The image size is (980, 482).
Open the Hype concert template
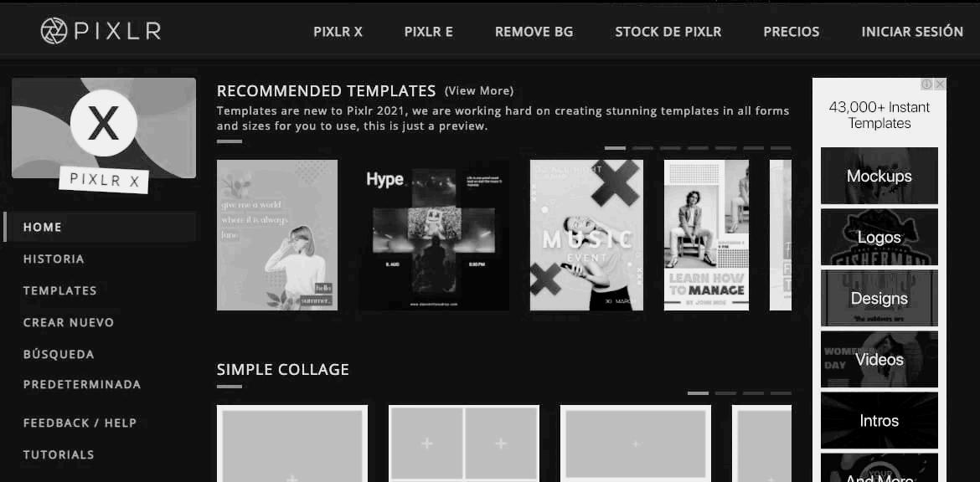click(x=435, y=235)
